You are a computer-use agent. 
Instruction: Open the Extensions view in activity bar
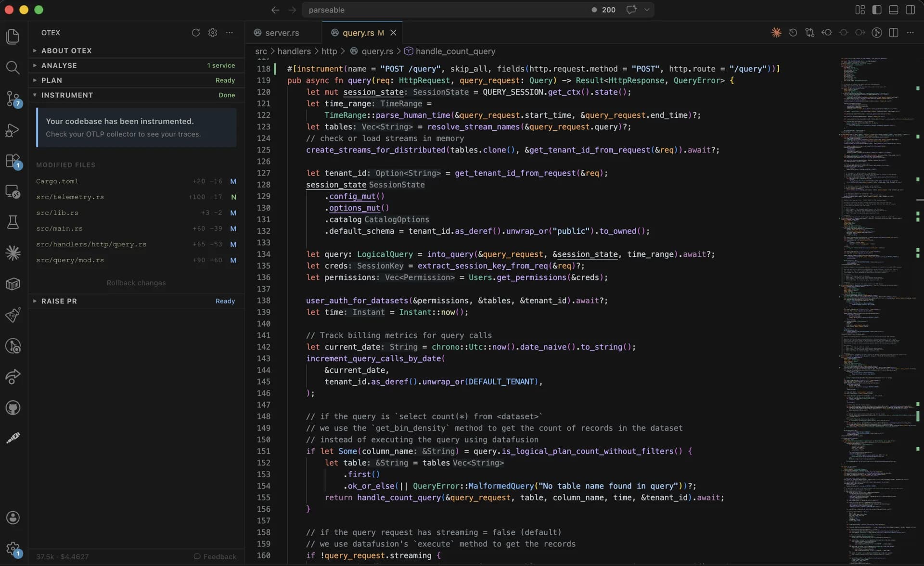pyautogui.click(x=13, y=161)
